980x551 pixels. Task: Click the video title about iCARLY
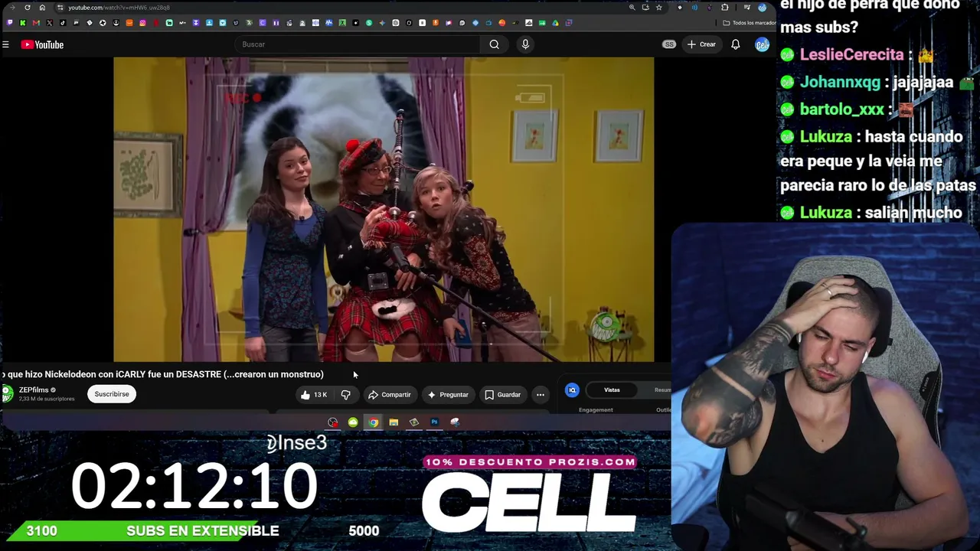(162, 374)
